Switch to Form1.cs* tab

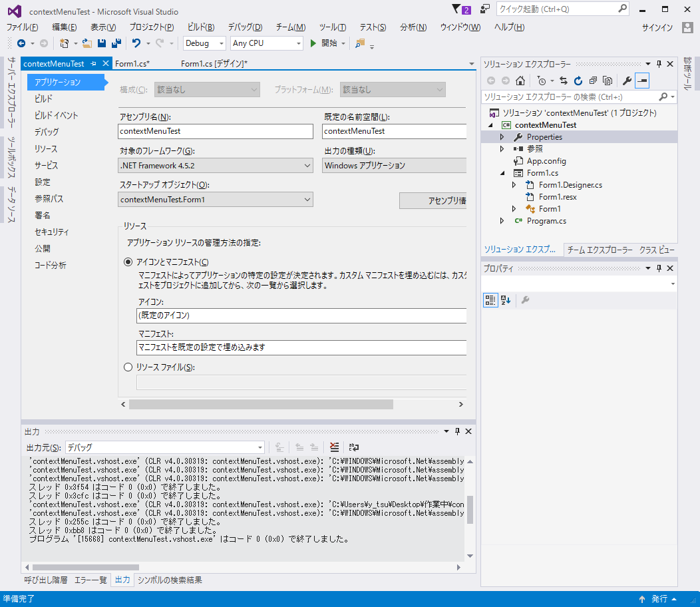(x=132, y=64)
